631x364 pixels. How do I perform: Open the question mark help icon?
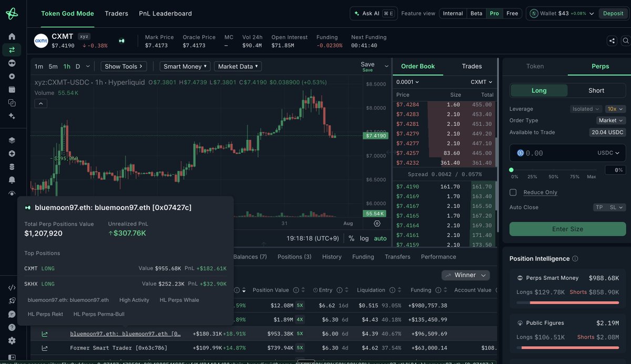point(12,327)
